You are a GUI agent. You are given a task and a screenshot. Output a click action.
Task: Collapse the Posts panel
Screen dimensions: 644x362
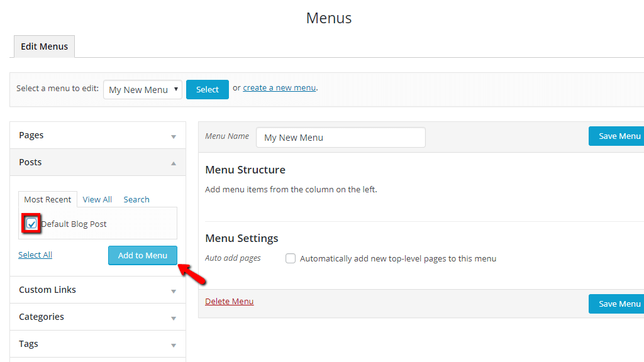point(97,163)
